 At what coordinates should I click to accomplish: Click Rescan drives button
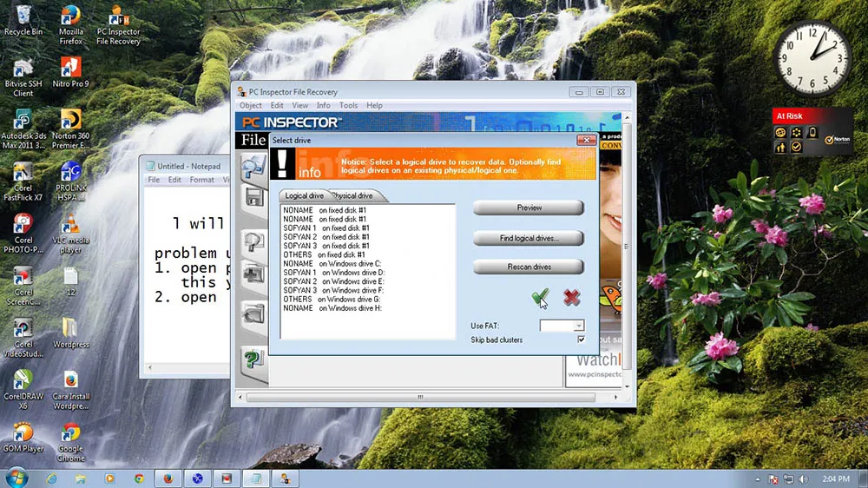point(528,267)
